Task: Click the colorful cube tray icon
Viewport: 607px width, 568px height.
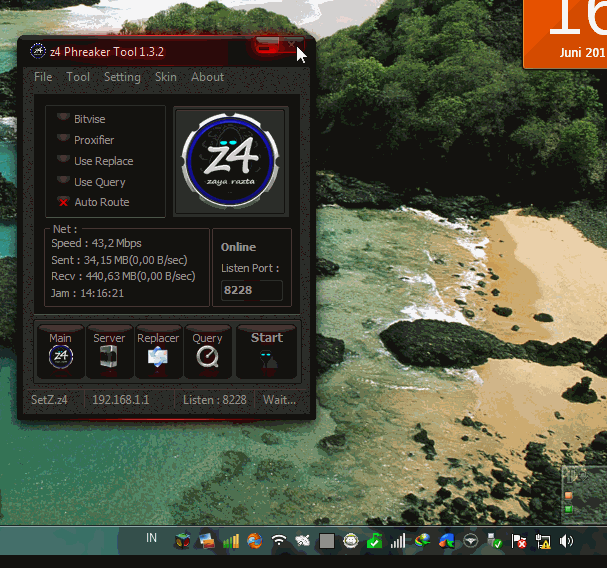Action: pyautogui.click(x=182, y=541)
